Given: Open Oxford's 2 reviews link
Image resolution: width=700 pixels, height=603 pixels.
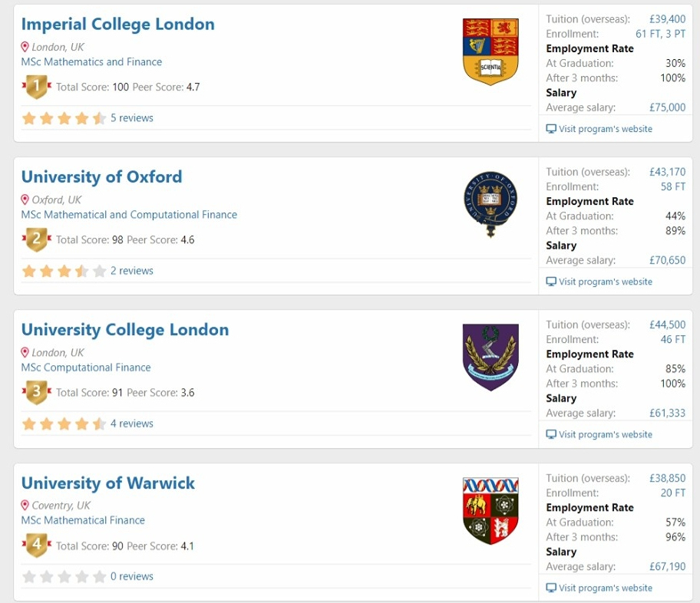Looking at the screenshot, I should tap(132, 271).
